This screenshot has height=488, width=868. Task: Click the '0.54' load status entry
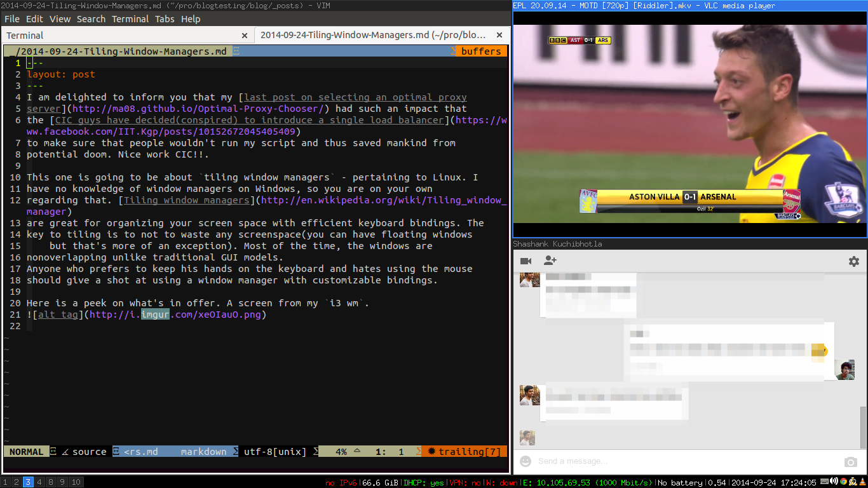coord(717,483)
